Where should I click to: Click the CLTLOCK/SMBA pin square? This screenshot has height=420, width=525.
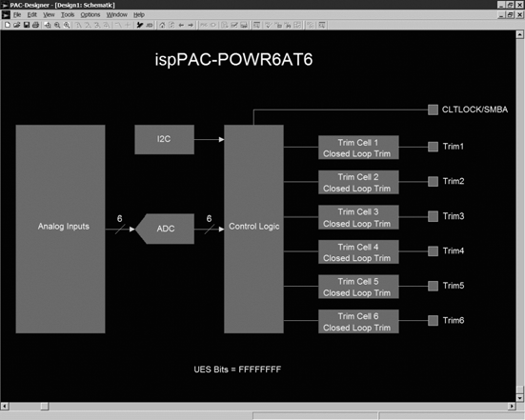[x=433, y=110]
